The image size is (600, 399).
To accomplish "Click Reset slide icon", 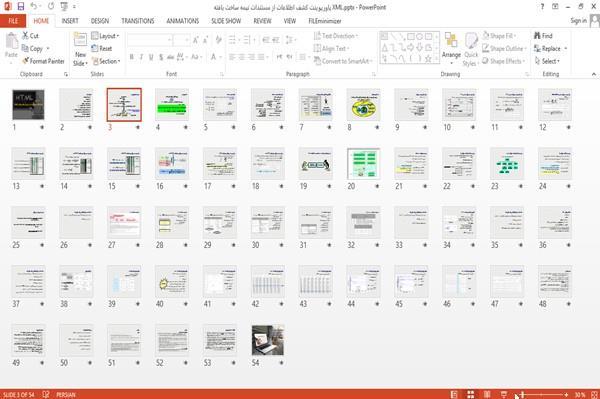I will [95, 48].
